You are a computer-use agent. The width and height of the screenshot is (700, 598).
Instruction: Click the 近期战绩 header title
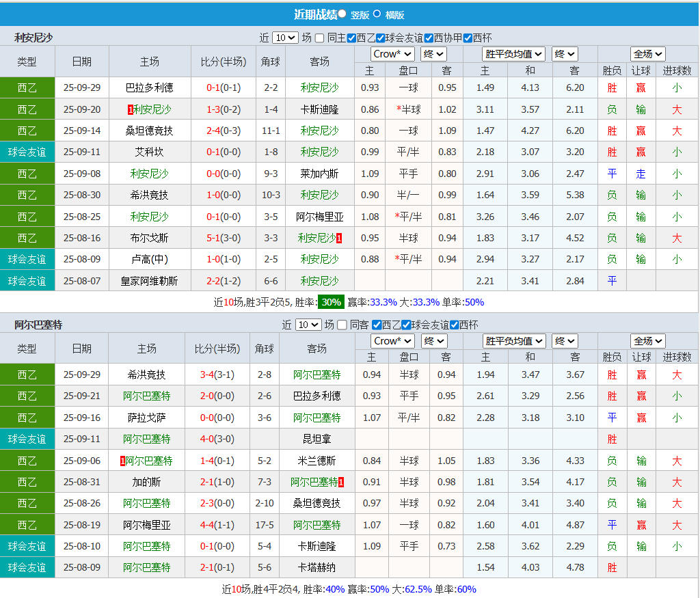pos(315,14)
